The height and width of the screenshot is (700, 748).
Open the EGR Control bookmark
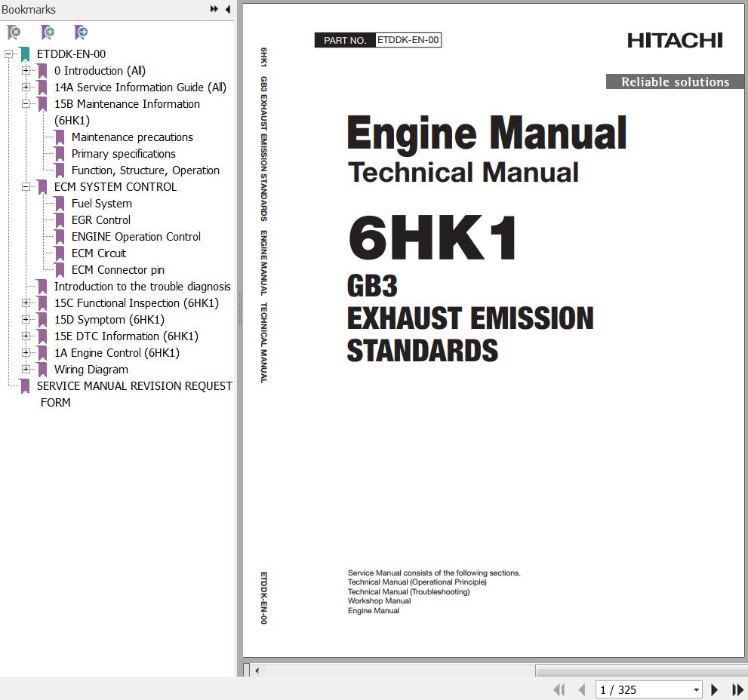point(100,220)
